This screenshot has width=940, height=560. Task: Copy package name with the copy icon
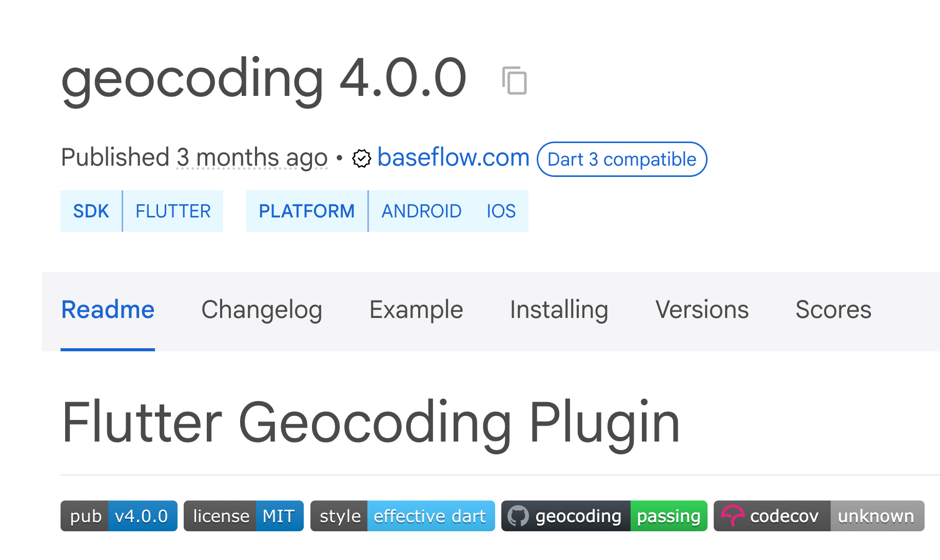click(515, 81)
